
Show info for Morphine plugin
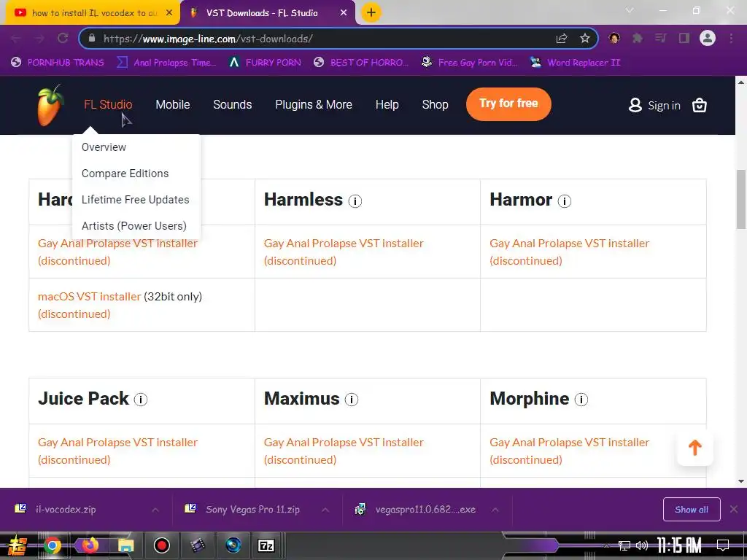pyautogui.click(x=581, y=400)
